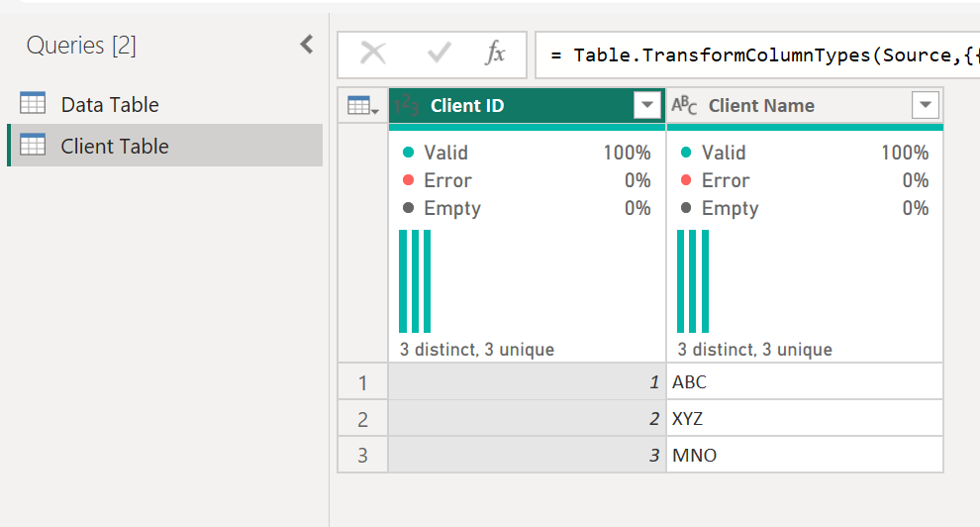
Task: Open the table options menu icon
Action: 362,106
